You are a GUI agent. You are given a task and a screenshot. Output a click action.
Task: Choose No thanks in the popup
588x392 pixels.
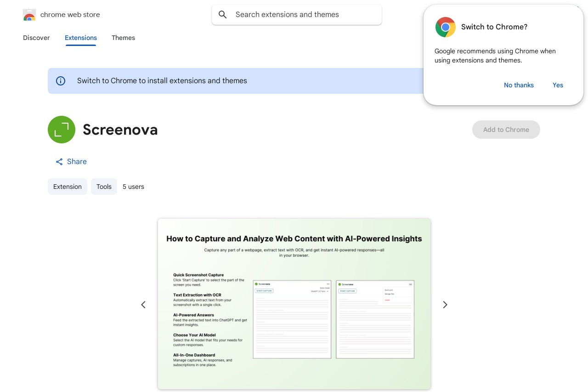click(519, 85)
